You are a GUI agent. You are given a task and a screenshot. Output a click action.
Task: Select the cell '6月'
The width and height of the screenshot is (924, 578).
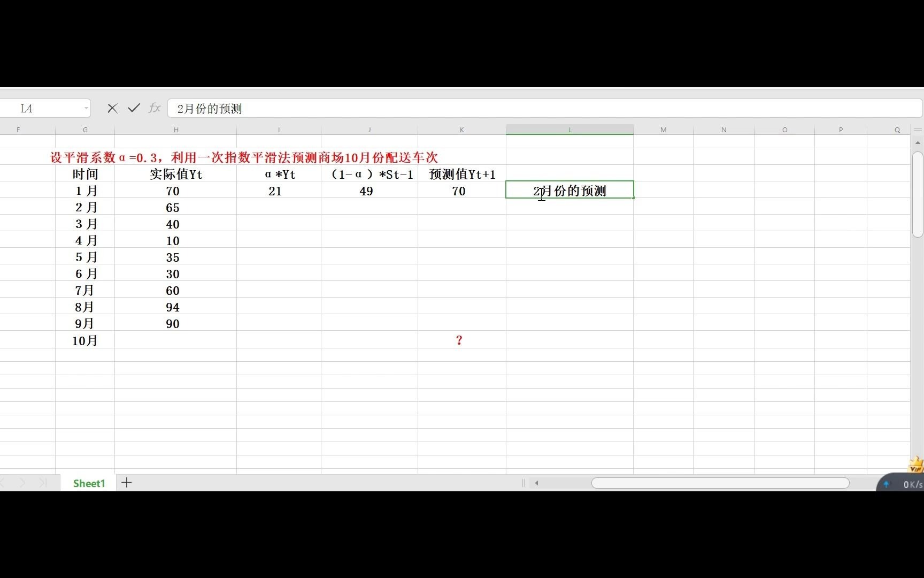85,273
